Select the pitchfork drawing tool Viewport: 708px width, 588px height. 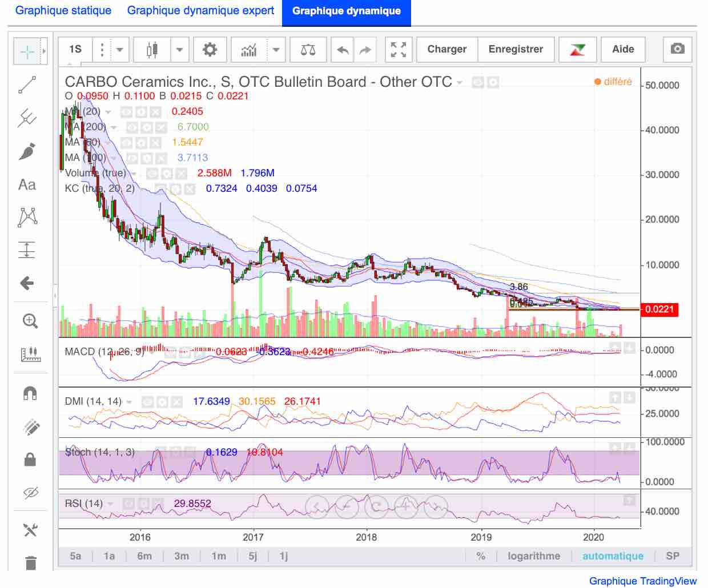[x=27, y=118]
